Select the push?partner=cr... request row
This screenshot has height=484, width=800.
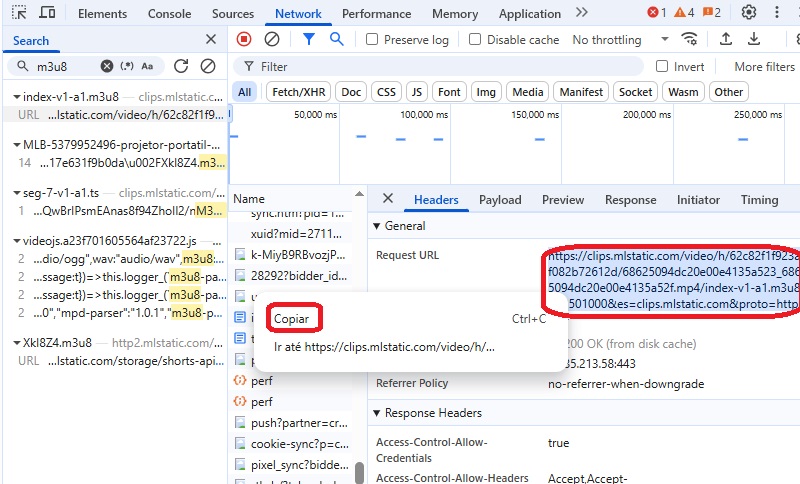tap(293, 423)
